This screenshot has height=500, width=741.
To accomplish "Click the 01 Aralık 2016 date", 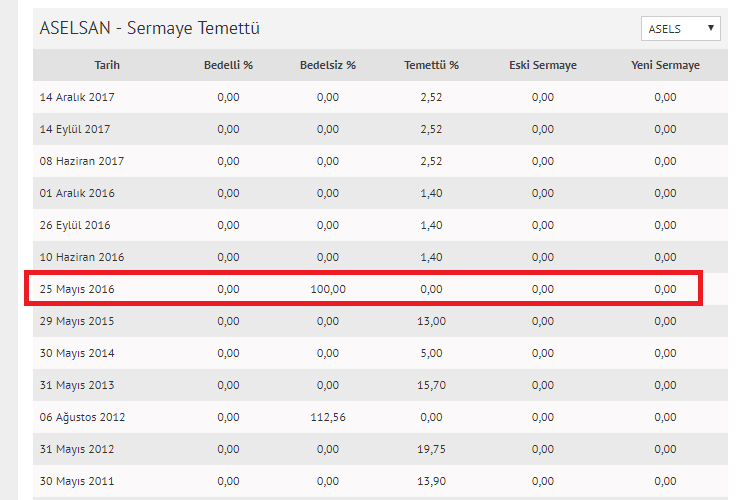I will coord(77,193).
